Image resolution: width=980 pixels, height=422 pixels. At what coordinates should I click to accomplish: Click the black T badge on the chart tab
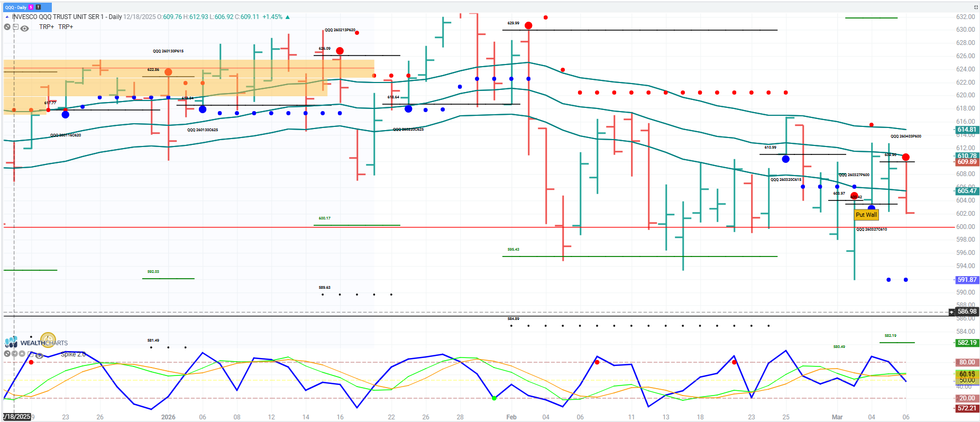[38, 7]
